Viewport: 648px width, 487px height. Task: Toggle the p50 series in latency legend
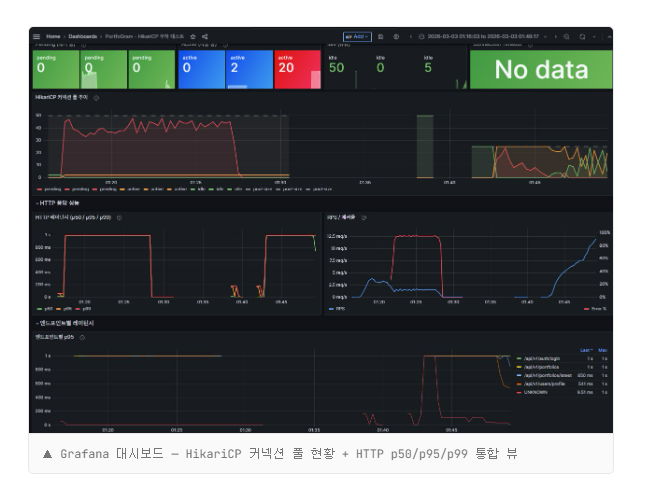45,309
